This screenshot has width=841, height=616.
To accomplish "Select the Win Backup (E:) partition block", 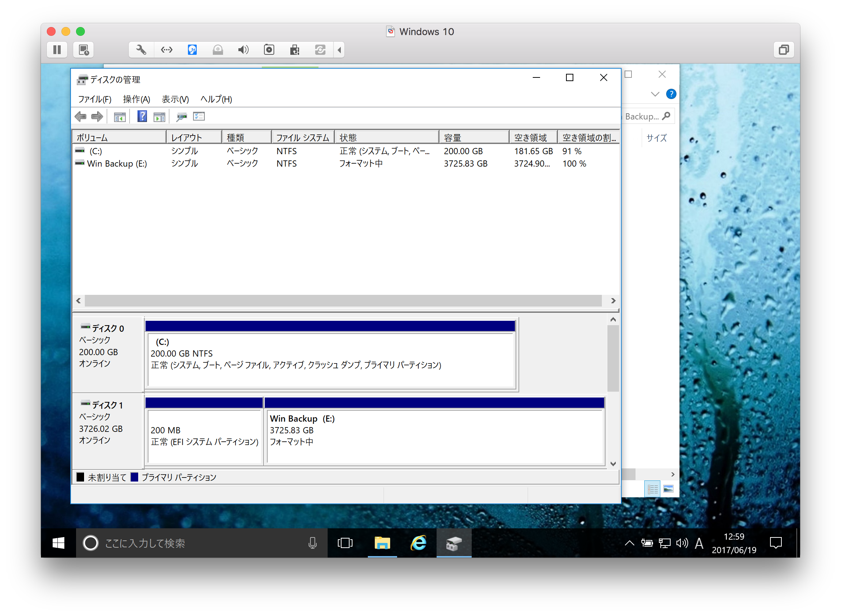I will pos(435,434).
